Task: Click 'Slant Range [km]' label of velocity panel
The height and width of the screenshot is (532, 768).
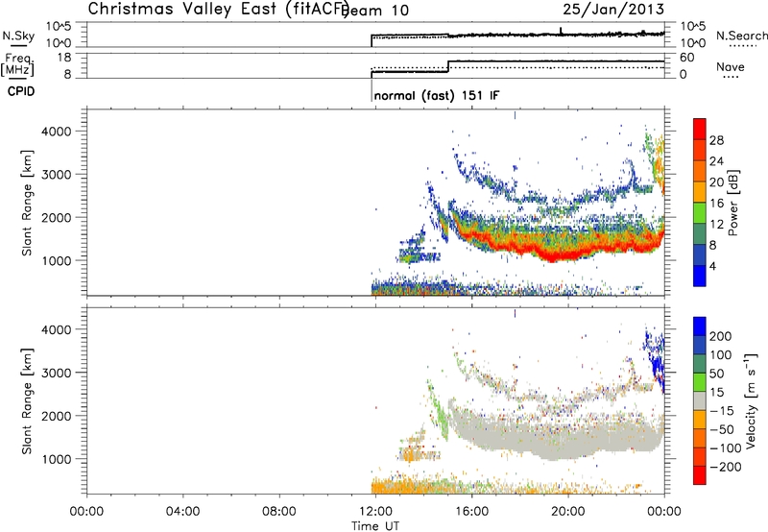Action: point(27,401)
